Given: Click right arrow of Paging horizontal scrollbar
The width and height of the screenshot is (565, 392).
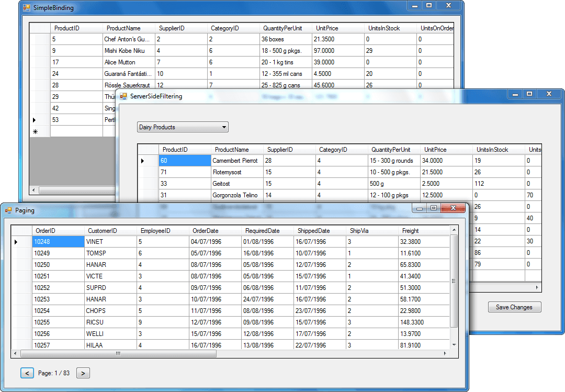Looking at the screenshot, I should coord(445,353).
